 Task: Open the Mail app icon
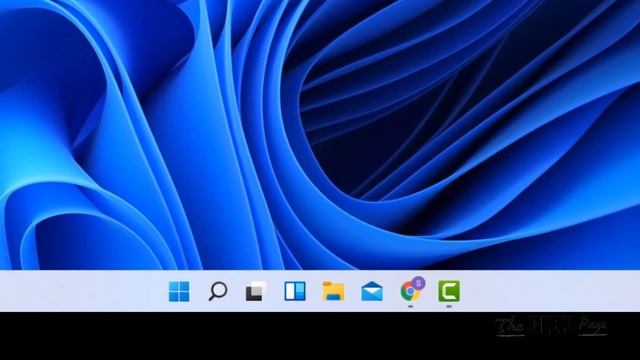(372, 291)
